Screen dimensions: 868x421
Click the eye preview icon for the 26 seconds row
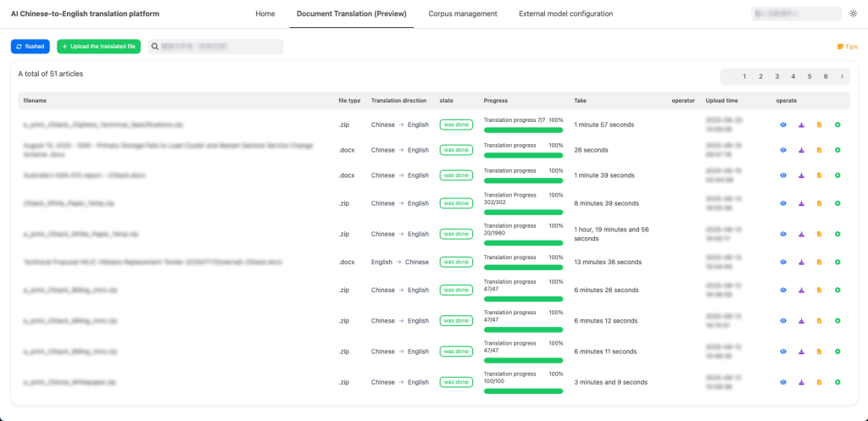(x=783, y=150)
